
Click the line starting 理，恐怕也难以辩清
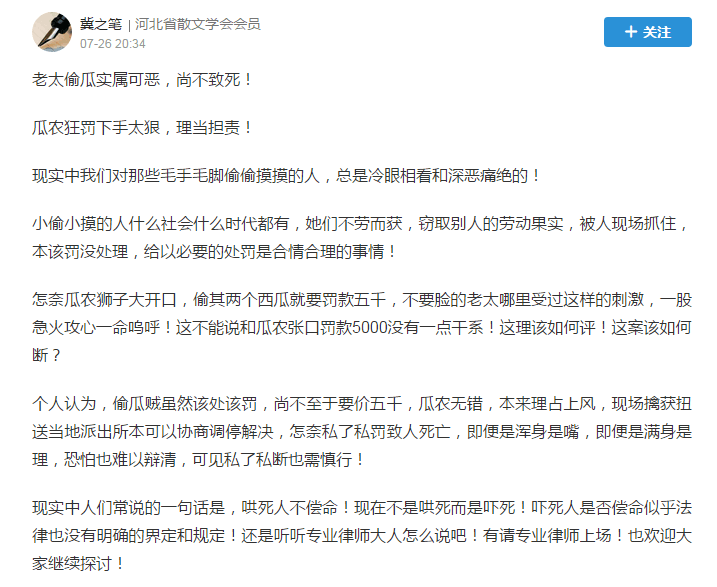200,459
